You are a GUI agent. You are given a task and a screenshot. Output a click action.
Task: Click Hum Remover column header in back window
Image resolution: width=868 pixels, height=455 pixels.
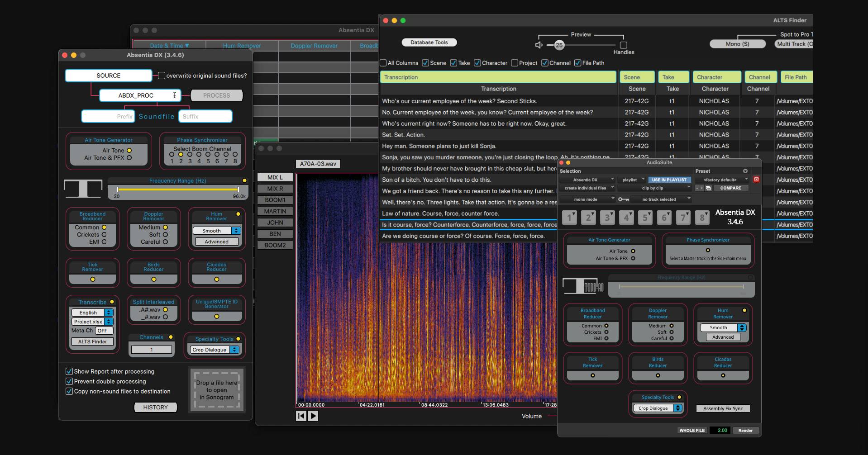(x=242, y=46)
